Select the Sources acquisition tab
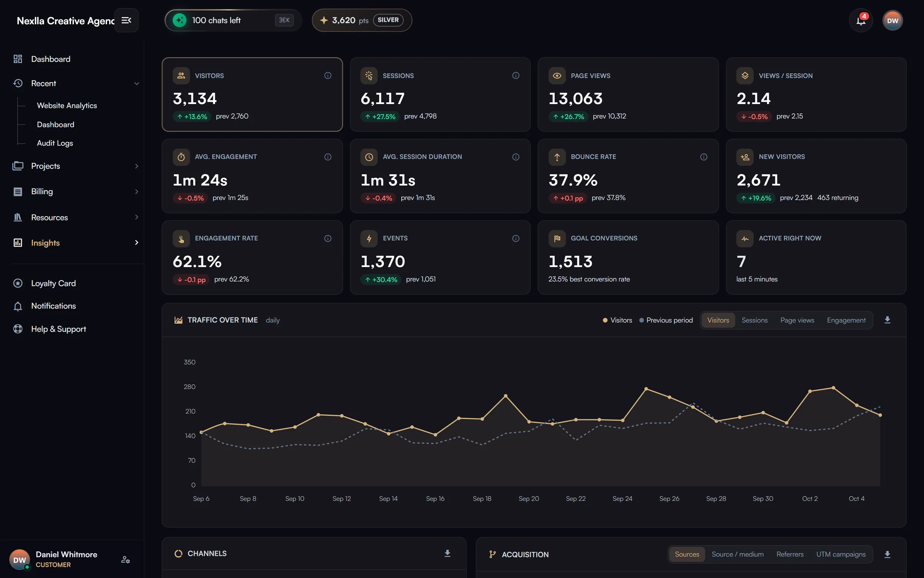The width and height of the screenshot is (924, 578). point(687,554)
